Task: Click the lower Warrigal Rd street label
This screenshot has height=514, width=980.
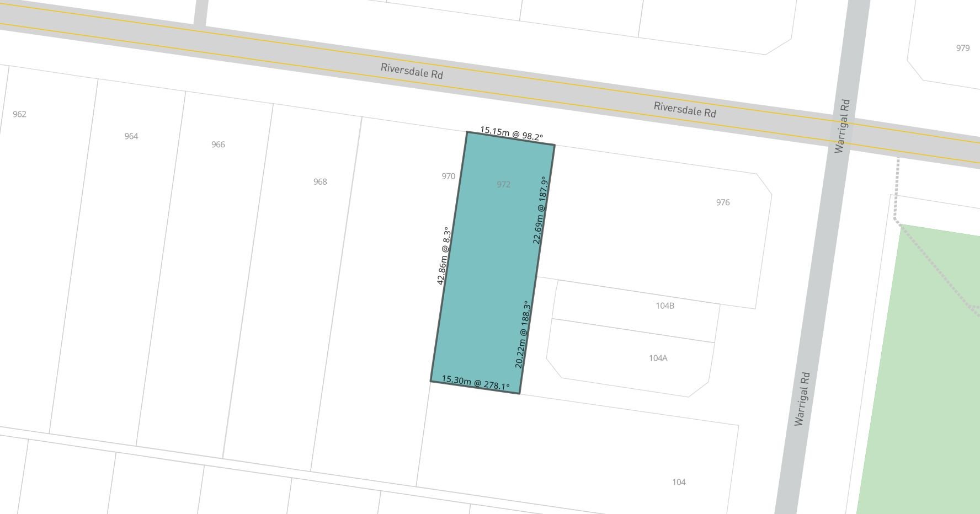Action: (x=802, y=399)
